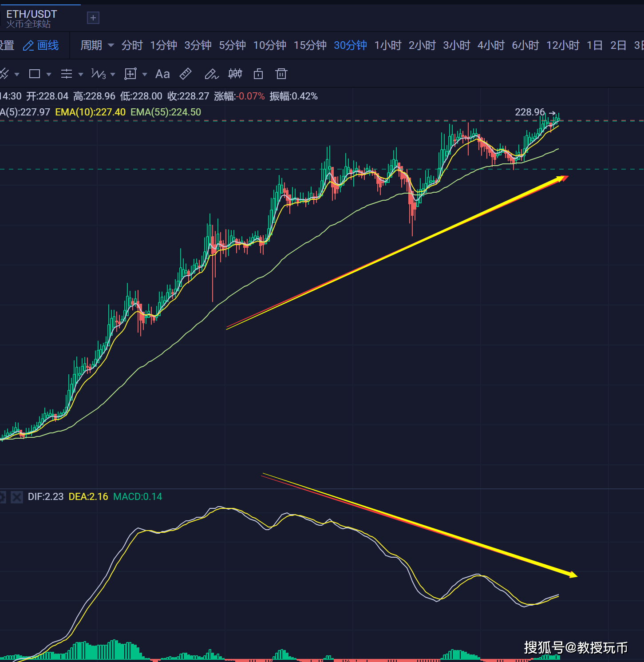
Task: Select the rectangle shape drawing tool
Action: (35, 74)
